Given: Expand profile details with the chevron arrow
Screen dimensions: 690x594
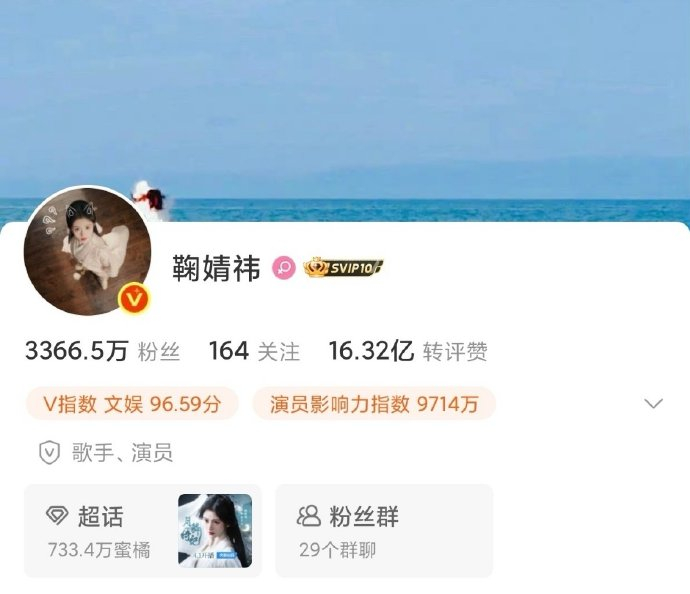Looking at the screenshot, I should click(x=653, y=403).
